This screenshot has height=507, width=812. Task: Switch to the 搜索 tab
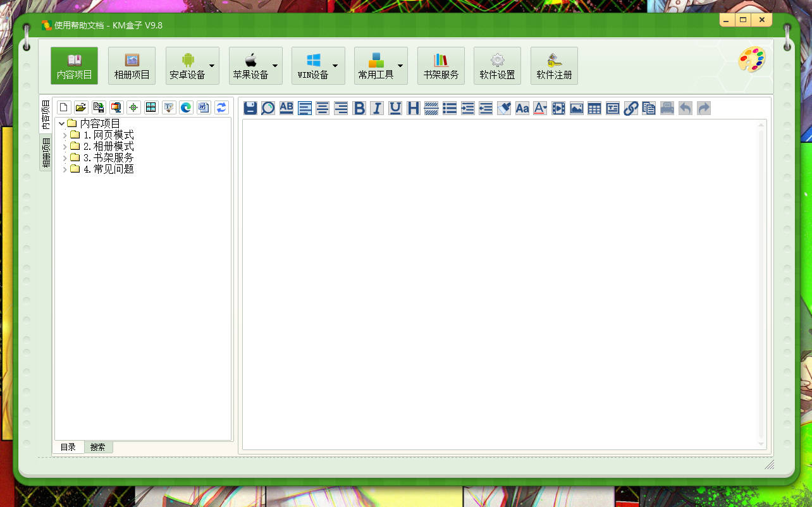[98, 447]
